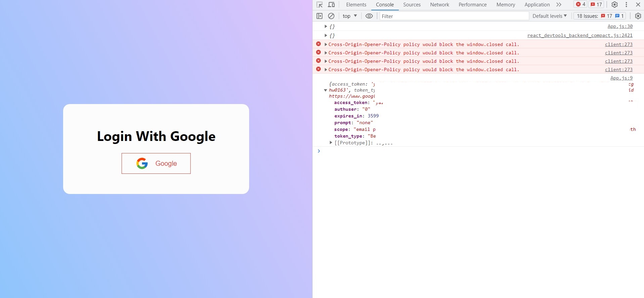This screenshot has width=644, height=298.
Task: Collapse the expanded access_token object
Action: pos(325,90)
